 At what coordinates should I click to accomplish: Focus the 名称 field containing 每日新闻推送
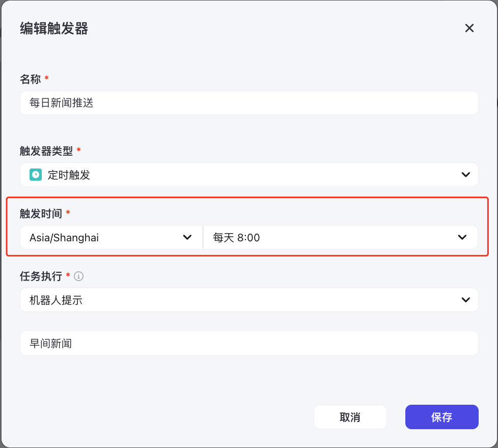249,103
